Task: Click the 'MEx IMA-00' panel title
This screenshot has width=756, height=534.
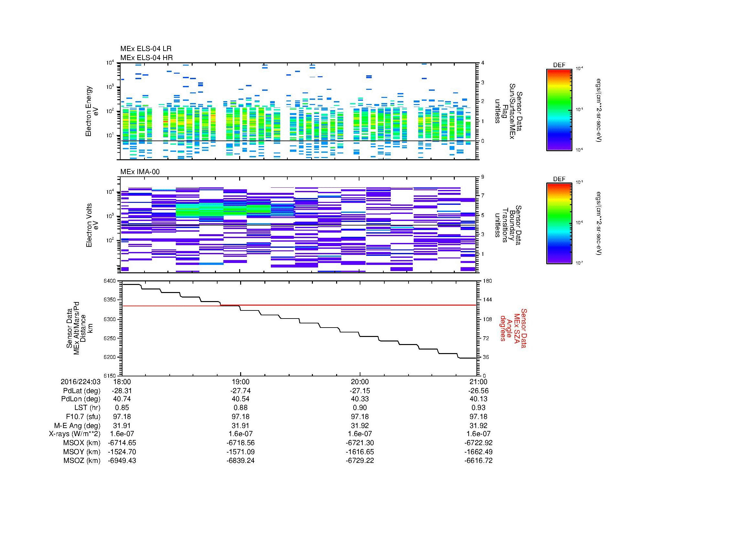Action: (140, 172)
